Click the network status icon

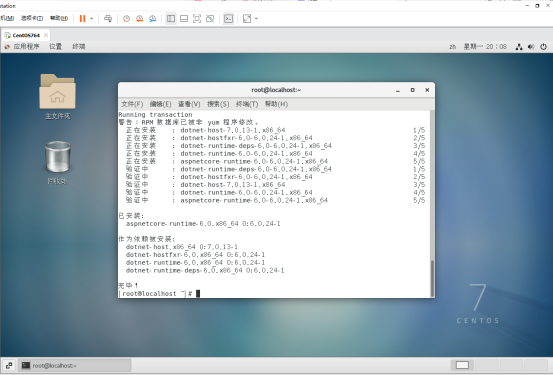point(519,47)
